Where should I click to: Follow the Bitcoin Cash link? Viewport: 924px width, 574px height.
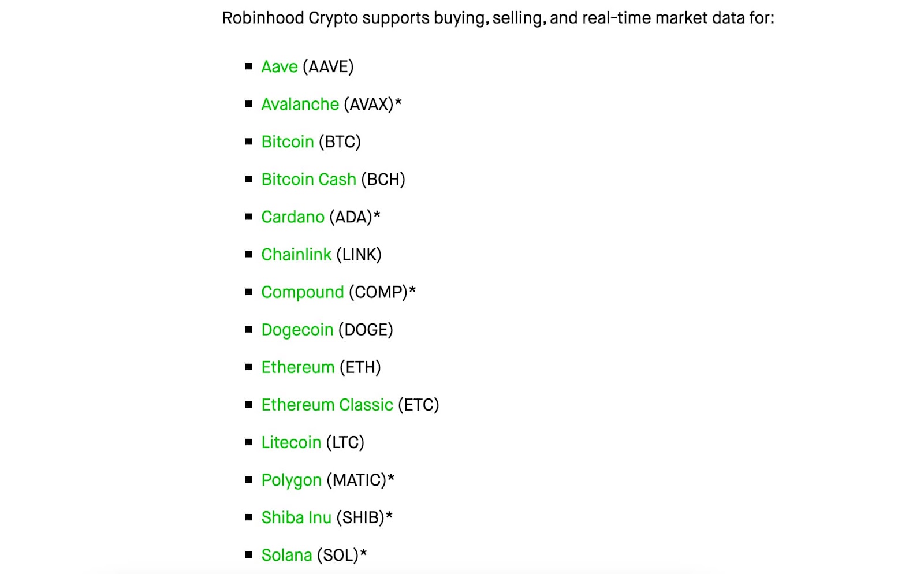pos(309,180)
